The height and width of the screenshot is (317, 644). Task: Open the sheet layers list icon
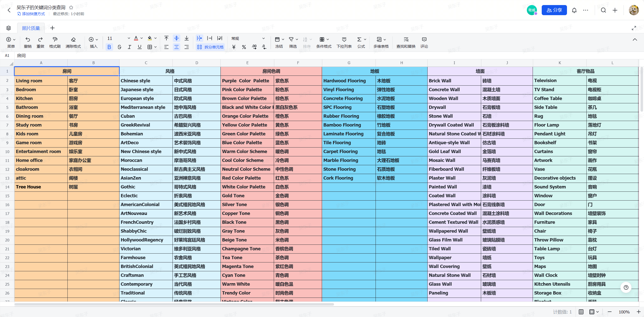point(9,28)
